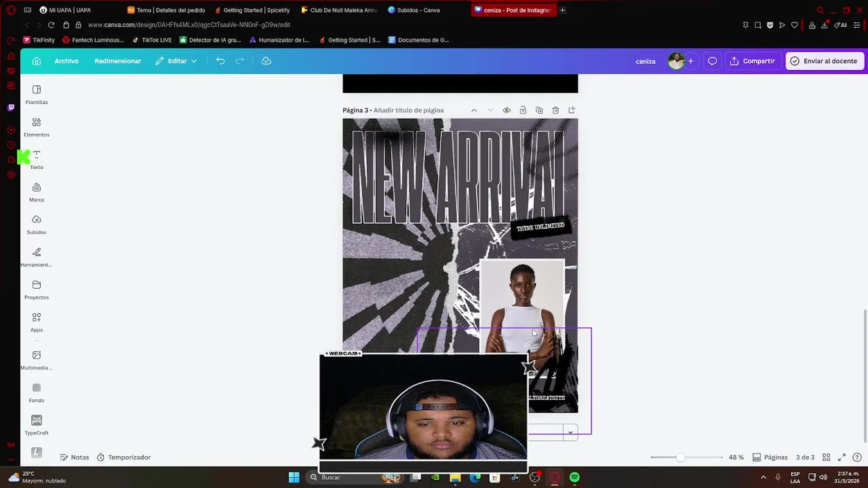The image size is (868, 488).
Task: Open the comments speech bubble
Action: (x=713, y=61)
